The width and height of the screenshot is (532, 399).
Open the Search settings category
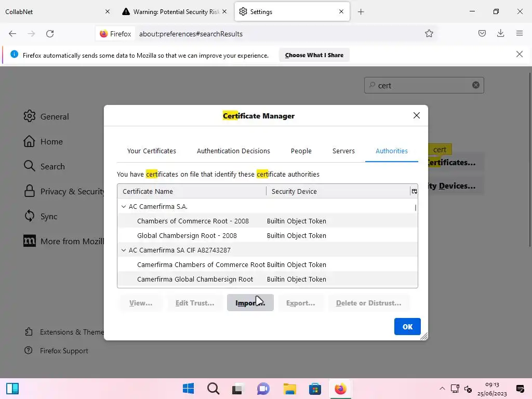click(x=44, y=166)
